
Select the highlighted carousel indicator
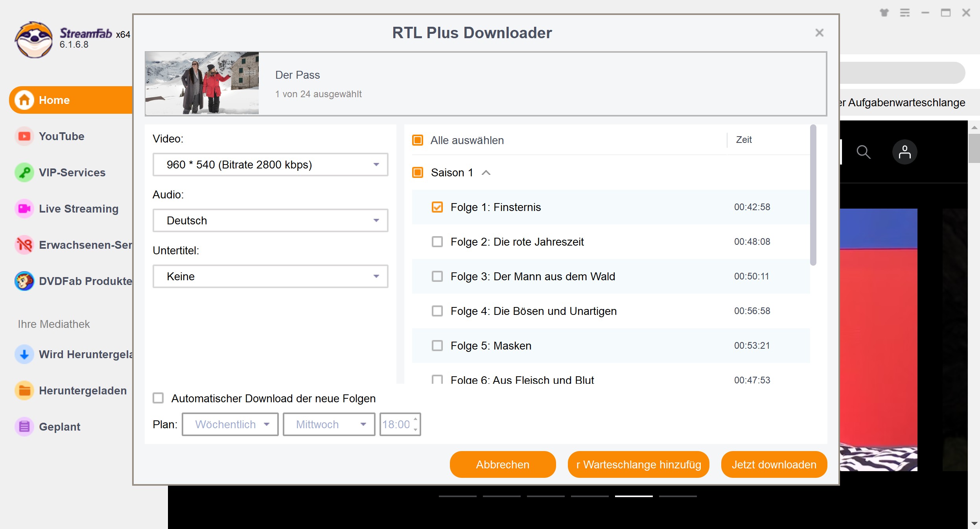[634, 496]
